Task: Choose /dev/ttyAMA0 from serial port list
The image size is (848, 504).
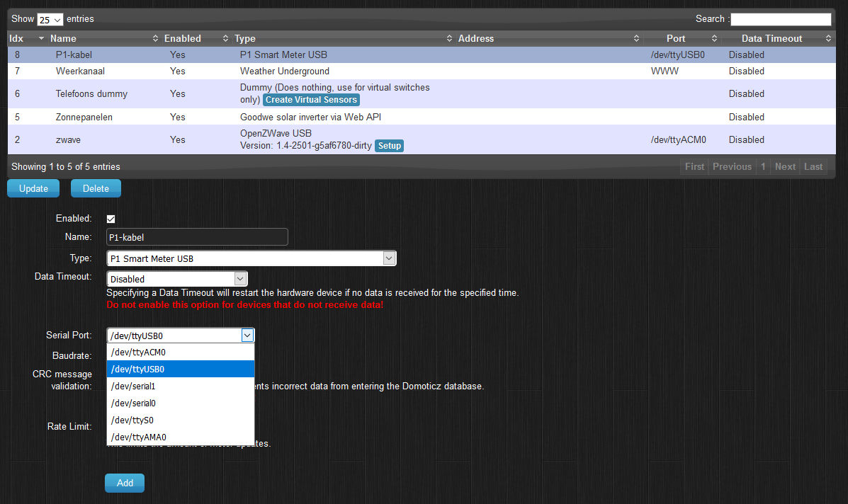Action: 181,437
